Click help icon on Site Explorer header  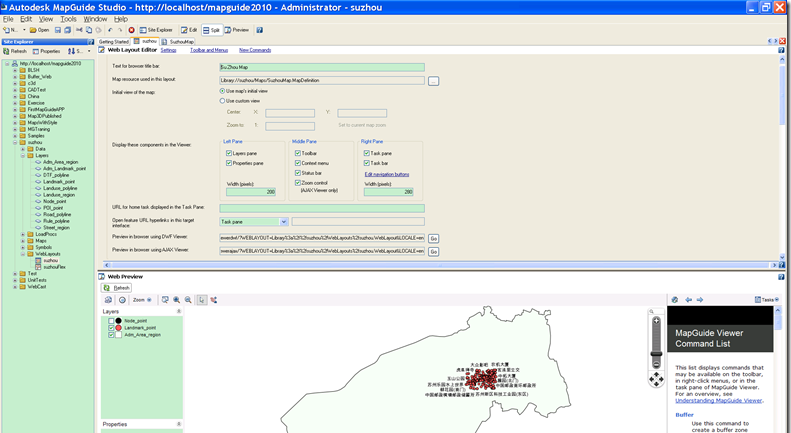(x=91, y=42)
